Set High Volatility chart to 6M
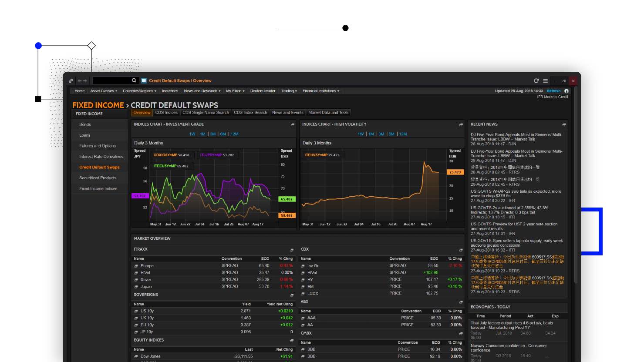The image size is (644, 362). [x=391, y=134]
